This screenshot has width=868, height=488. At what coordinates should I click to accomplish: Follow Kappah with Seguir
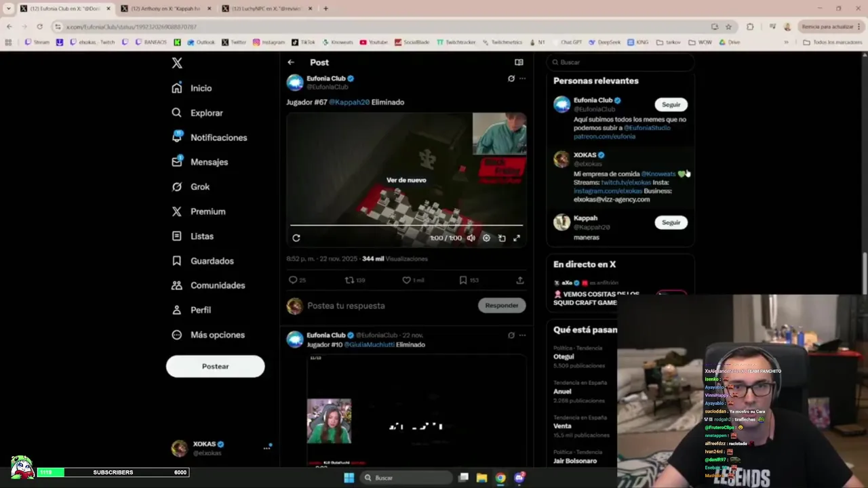(x=671, y=222)
